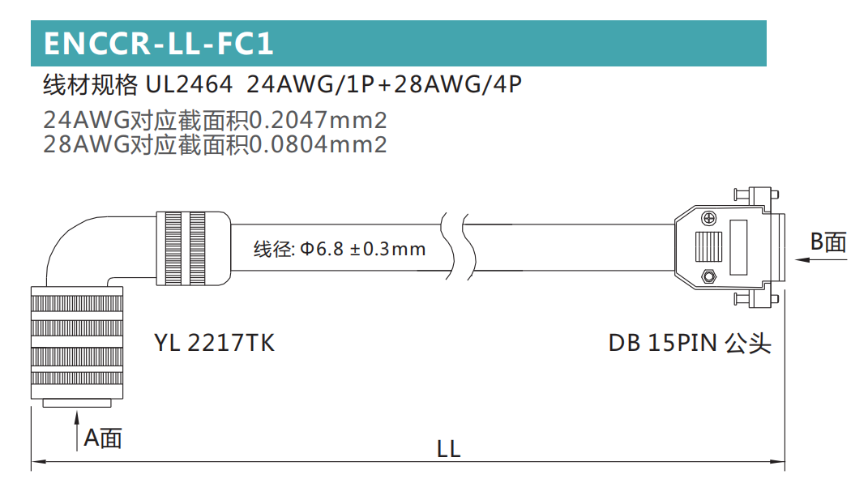Screen dimensions: 868x496
Task: Click the B面 label text
Action: point(828,242)
